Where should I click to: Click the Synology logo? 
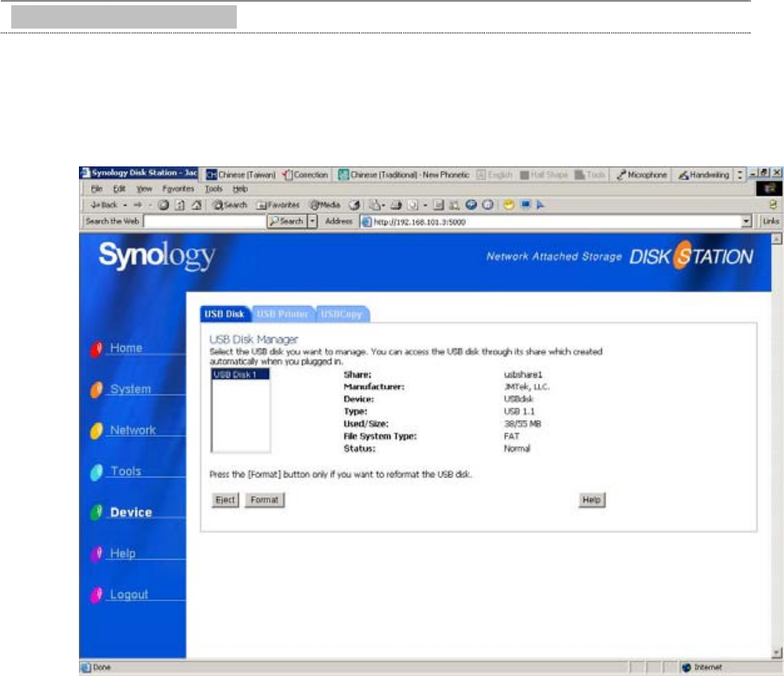158,257
